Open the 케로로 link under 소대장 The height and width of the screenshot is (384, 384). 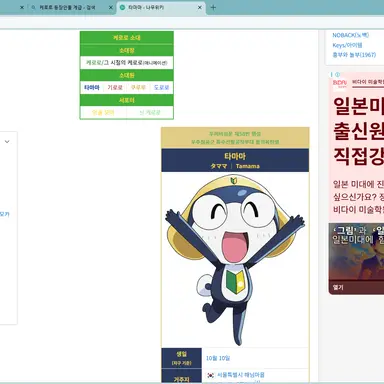click(x=93, y=63)
